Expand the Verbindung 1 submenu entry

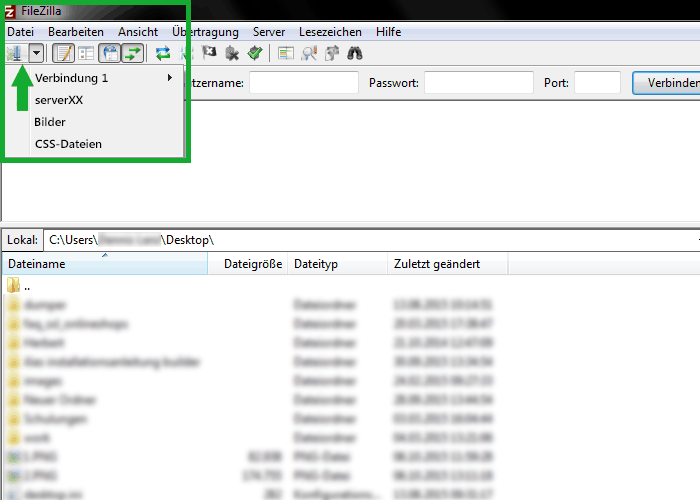(95, 78)
